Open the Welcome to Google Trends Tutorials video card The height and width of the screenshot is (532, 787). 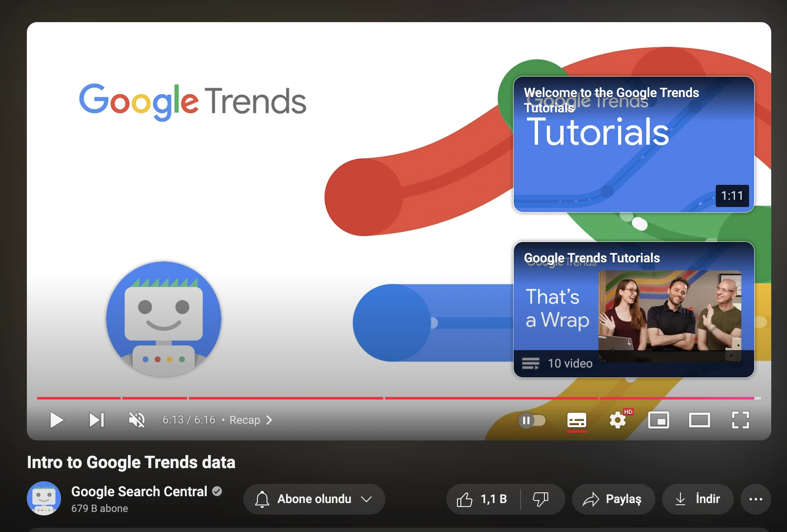tap(634, 144)
